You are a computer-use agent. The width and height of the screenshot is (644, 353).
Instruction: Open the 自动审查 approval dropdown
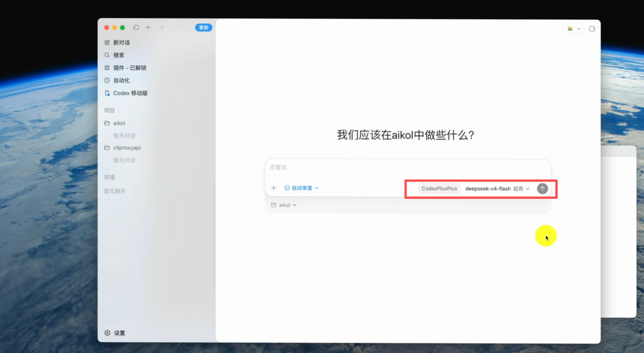[x=301, y=188]
